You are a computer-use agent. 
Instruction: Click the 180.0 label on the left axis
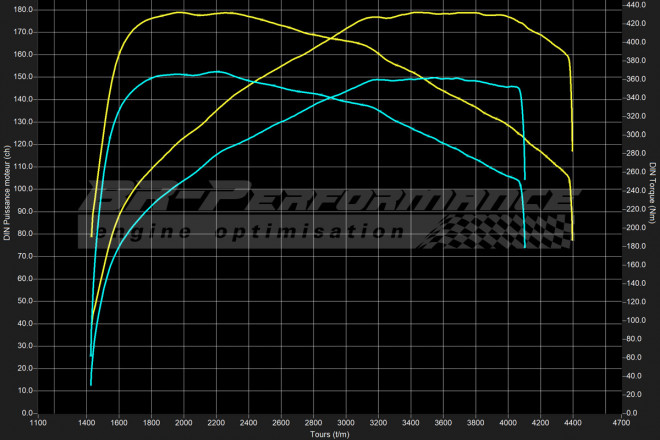[x=22, y=9]
